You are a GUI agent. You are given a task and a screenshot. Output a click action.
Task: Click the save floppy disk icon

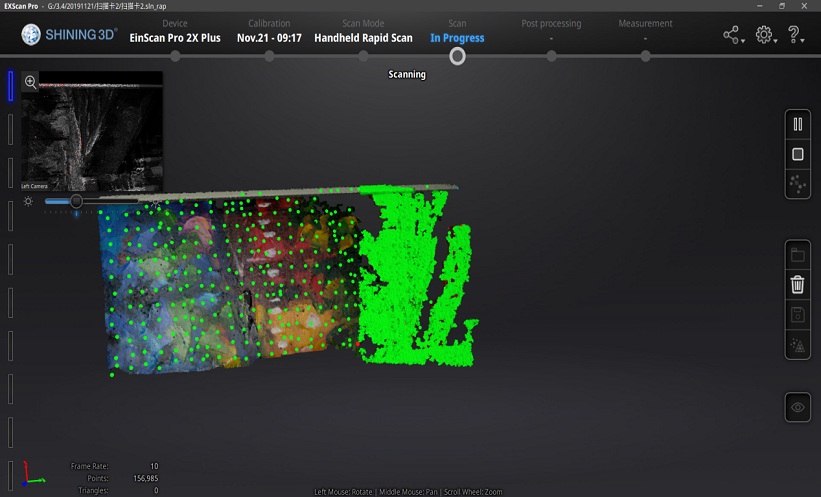tap(797, 315)
